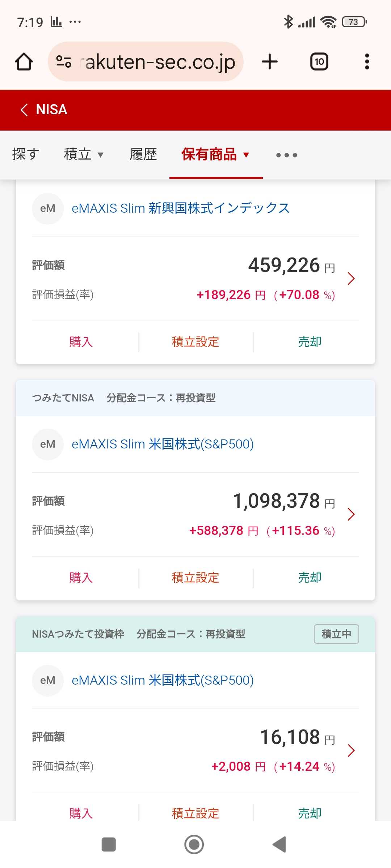Open site info icon in address bar

(64, 62)
